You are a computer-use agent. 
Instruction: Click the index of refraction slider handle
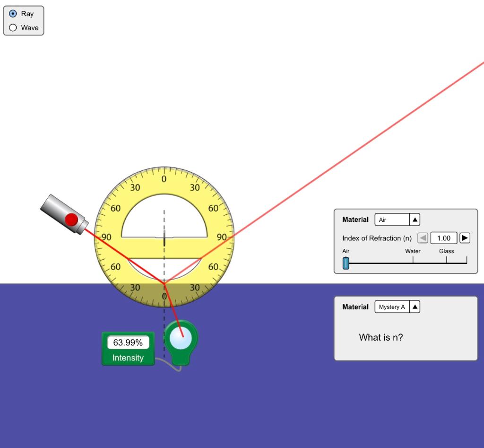point(346,263)
